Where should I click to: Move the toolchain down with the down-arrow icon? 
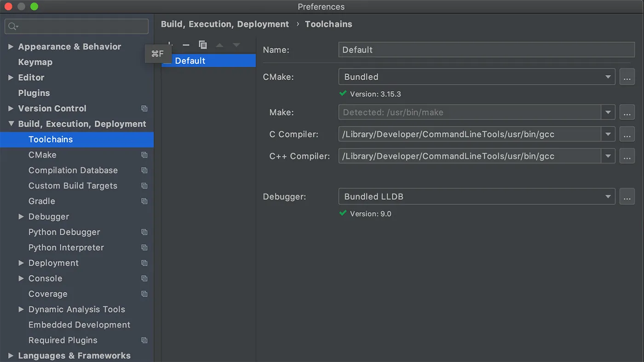point(236,45)
